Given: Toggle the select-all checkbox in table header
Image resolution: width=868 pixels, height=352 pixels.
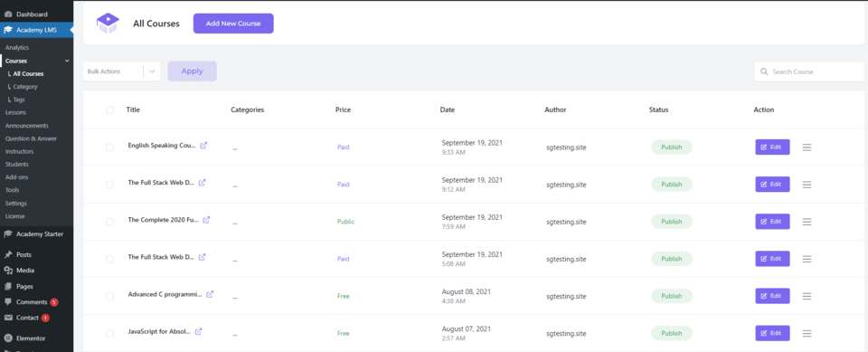Looking at the screenshot, I should (x=109, y=109).
